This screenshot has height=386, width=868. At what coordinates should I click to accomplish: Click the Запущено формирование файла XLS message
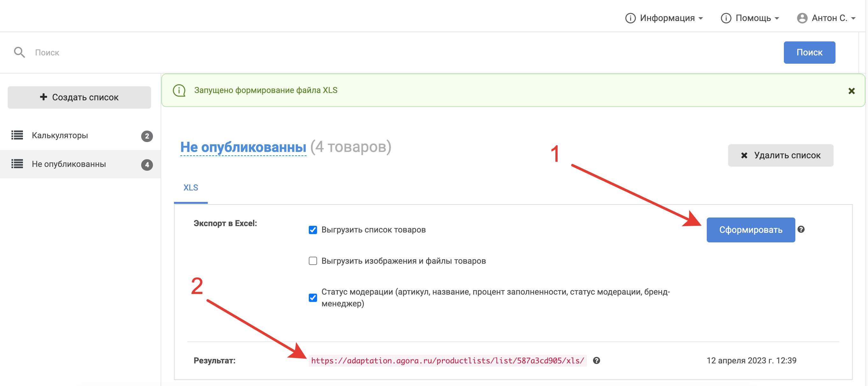265,90
